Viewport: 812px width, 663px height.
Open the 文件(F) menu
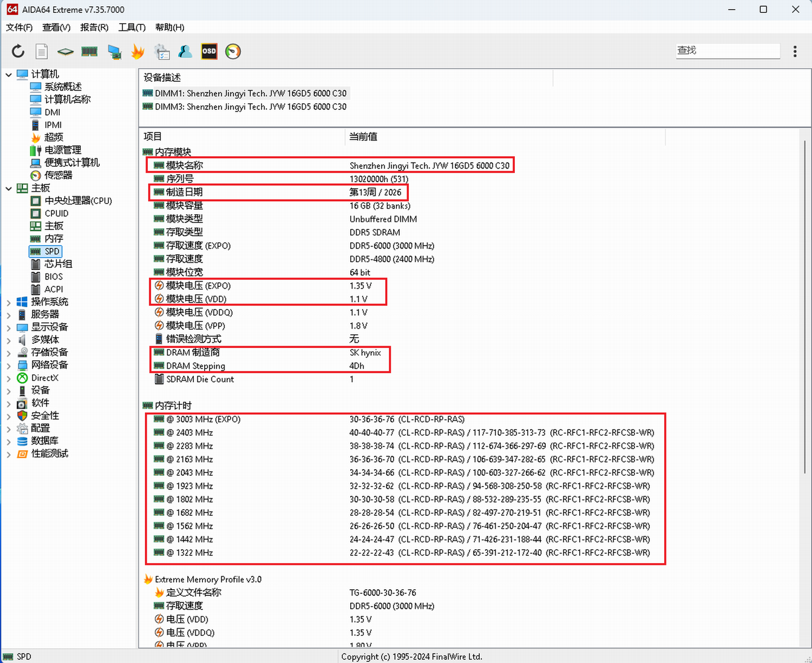click(19, 27)
